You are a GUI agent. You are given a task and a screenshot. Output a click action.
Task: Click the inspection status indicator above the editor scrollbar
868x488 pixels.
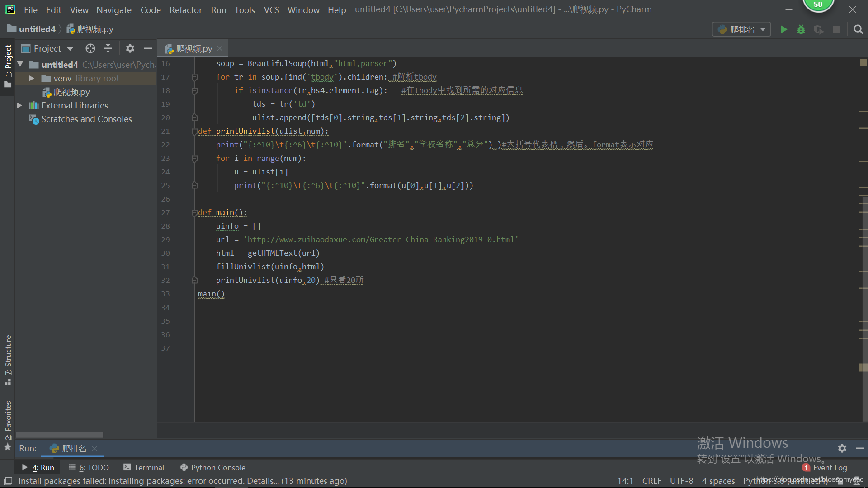point(863,62)
